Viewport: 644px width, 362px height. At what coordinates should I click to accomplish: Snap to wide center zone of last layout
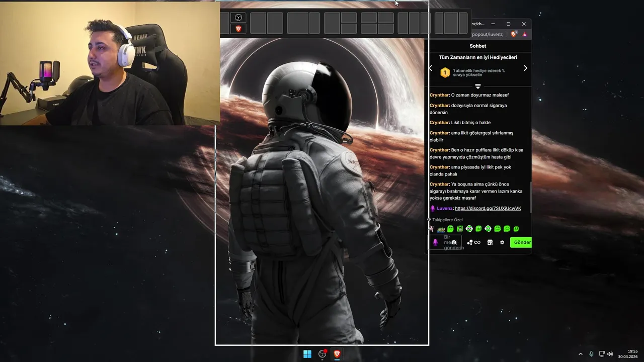point(451,23)
